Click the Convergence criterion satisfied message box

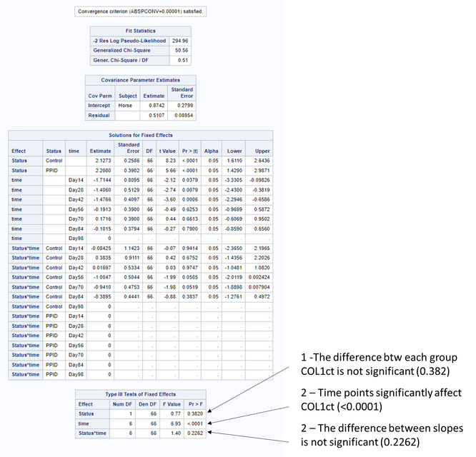coord(141,11)
